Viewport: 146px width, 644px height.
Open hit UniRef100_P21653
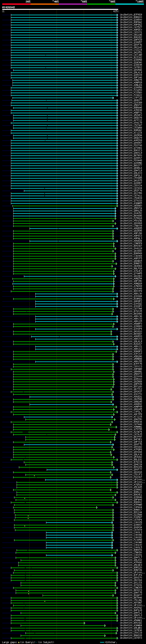(131, 90)
